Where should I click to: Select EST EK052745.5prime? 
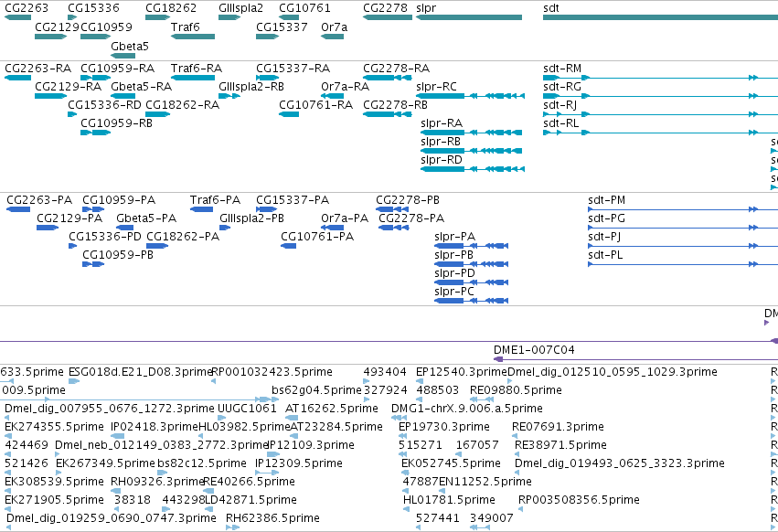tap(451, 463)
